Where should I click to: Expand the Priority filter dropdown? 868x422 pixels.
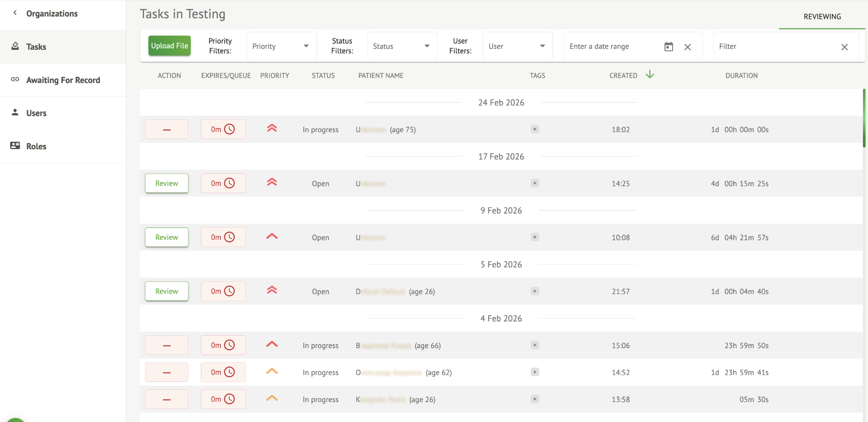(x=281, y=46)
